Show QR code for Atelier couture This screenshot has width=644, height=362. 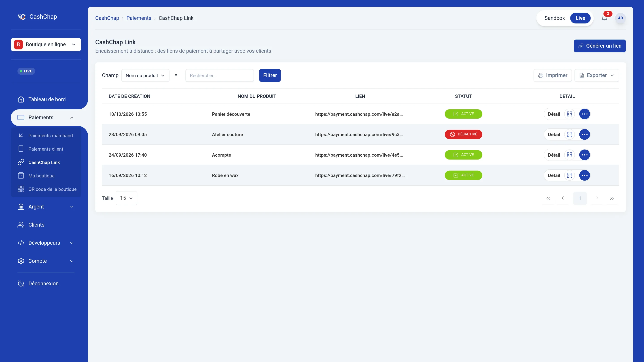coord(570,134)
